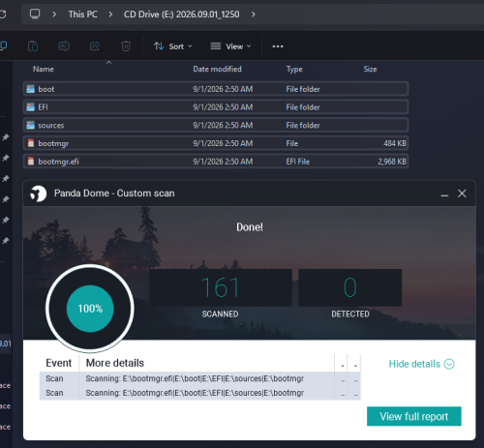Click the Copy icon in Explorer toolbar
484x448 pixels.
coord(3,45)
